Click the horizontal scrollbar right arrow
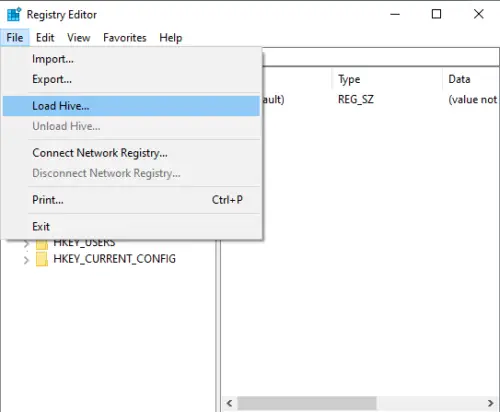 point(490,403)
